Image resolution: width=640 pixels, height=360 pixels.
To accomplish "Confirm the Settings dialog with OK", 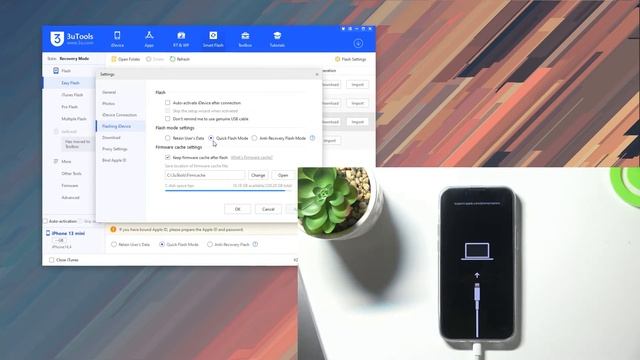I will 238,209.
